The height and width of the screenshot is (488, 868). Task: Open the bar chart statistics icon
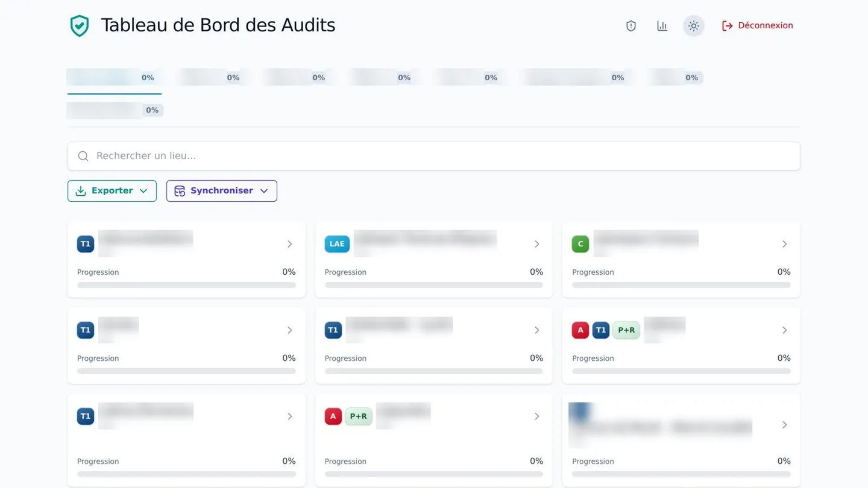tap(662, 26)
